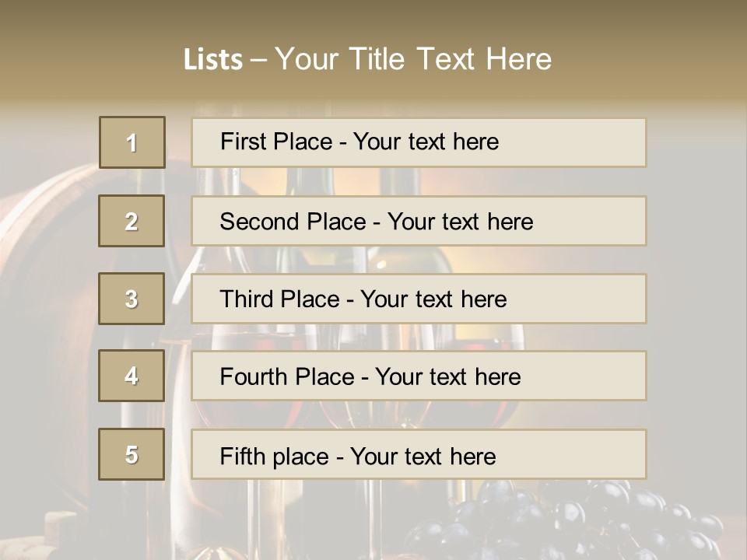Click 'Your text here' after Third Place
This screenshot has width=747, height=560.
point(433,299)
